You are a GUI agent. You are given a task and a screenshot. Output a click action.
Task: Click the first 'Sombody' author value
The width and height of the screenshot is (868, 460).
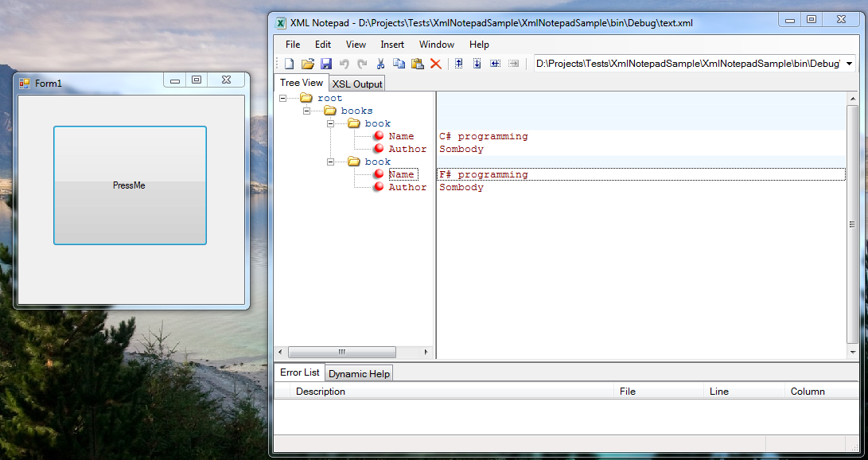point(461,149)
